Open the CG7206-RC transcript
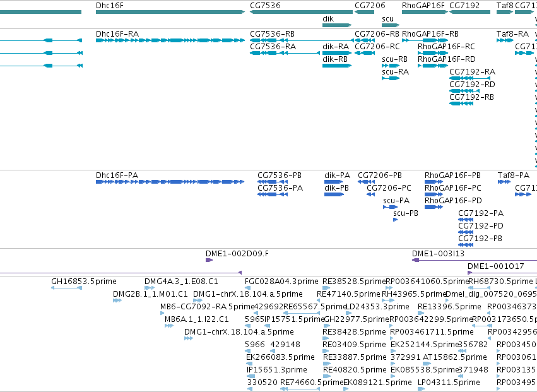The image size is (537, 392). [365, 53]
